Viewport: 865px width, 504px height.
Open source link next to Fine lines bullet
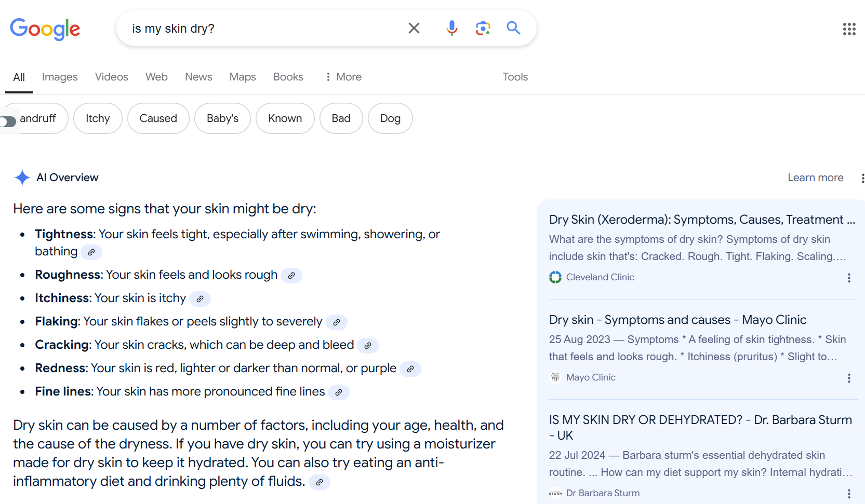pos(339,392)
